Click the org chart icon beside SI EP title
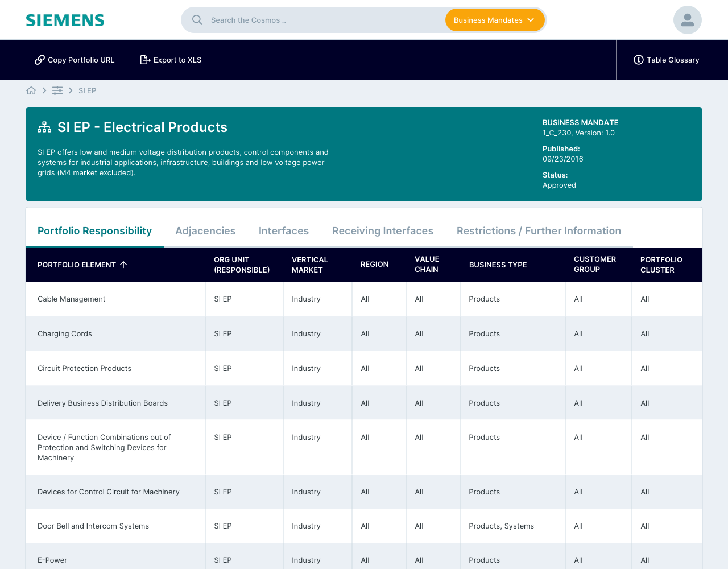This screenshot has width=728, height=569. click(x=44, y=127)
